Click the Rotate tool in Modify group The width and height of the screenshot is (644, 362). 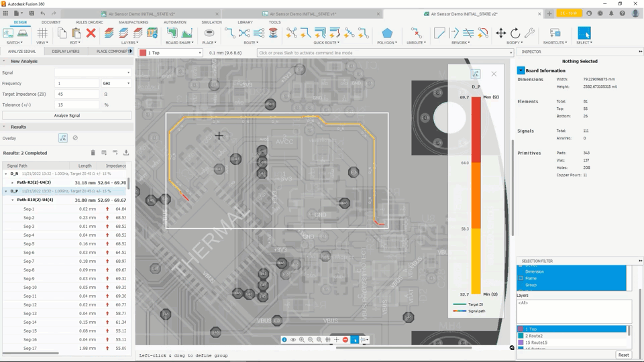(x=515, y=33)
